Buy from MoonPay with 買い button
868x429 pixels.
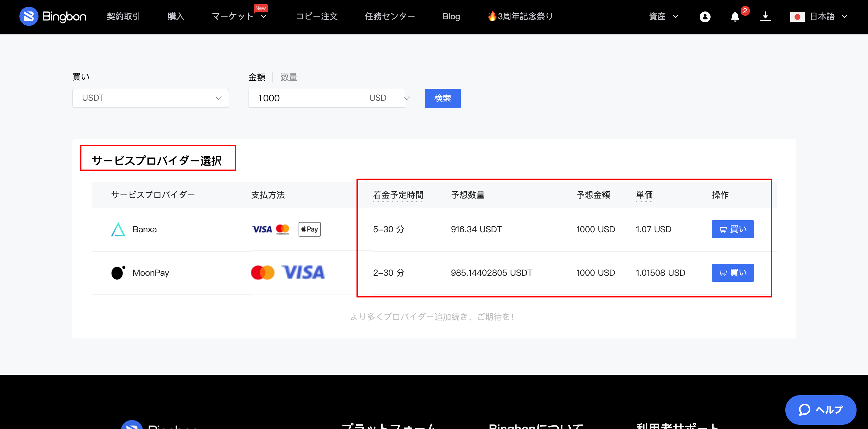[x=732, y=272]
